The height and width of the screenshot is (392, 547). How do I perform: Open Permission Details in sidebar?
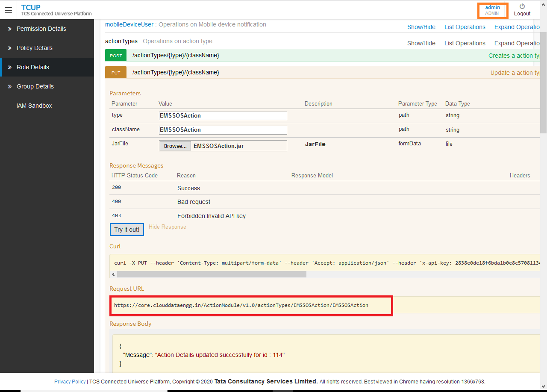(41, 29)
